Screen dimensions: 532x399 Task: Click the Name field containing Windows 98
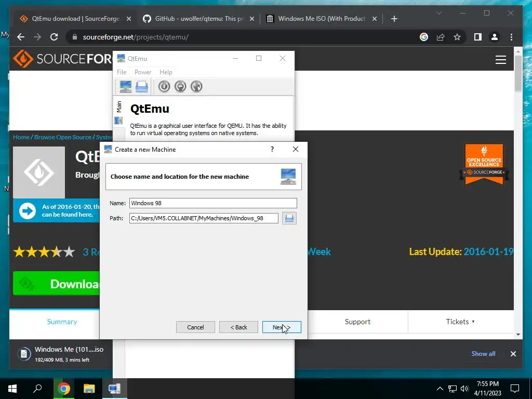click(213, 203)
